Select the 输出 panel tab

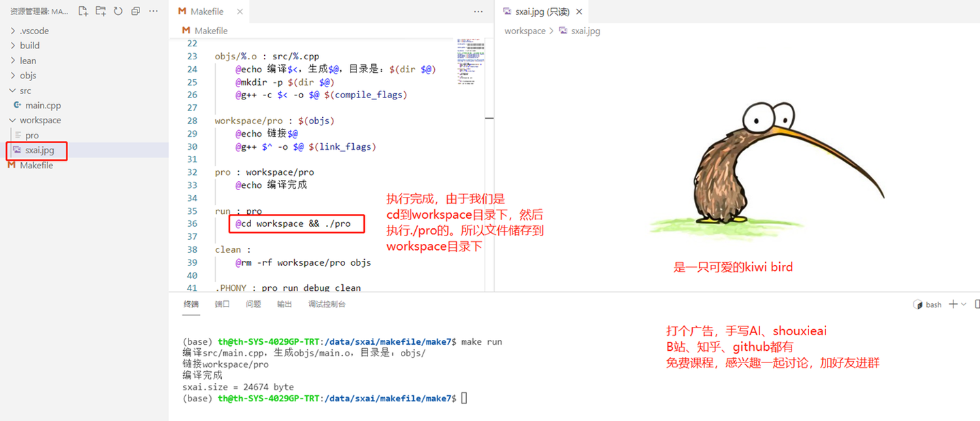(284, 304)
